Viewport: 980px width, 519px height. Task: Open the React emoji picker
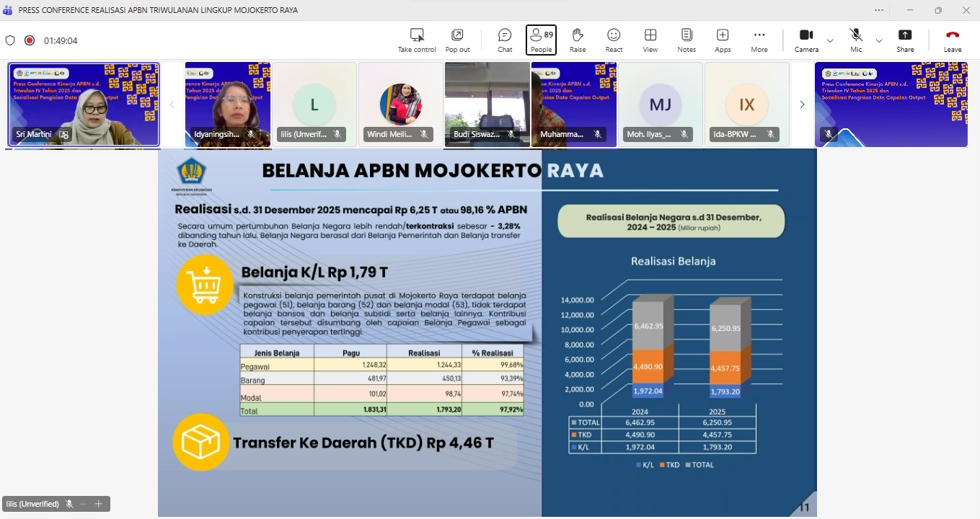tap(614, 40)
